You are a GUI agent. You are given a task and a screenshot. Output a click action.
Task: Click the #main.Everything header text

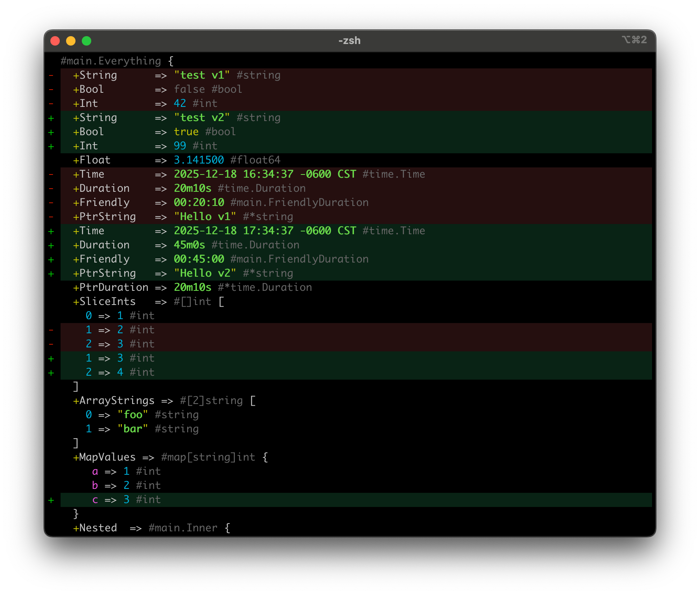pos(110,61)
